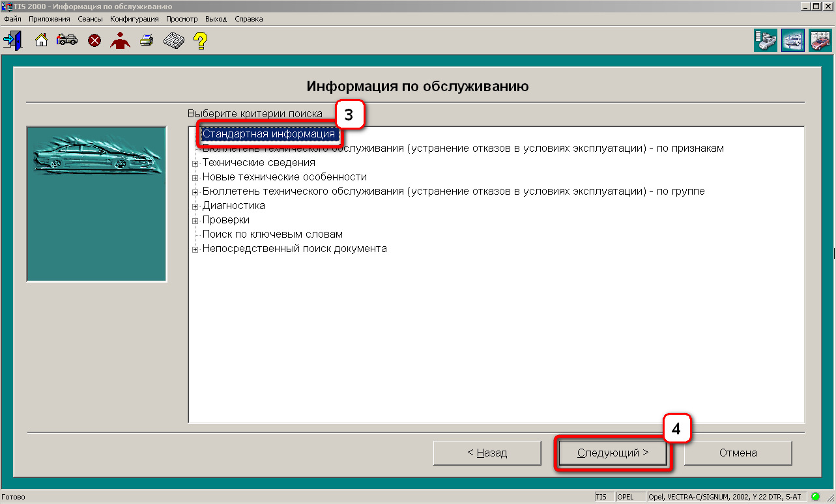Image resolution: width=836 pixels, height=504 pixels.
Task: Select the Непосредственный поиск документа label
Action: click(295, 249)
